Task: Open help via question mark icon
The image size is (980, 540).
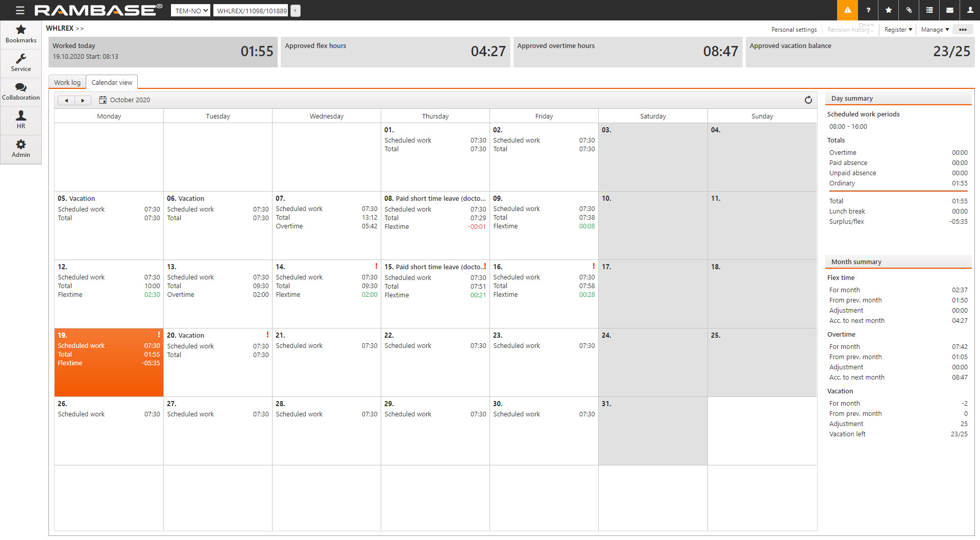Action: coord(868,10)
